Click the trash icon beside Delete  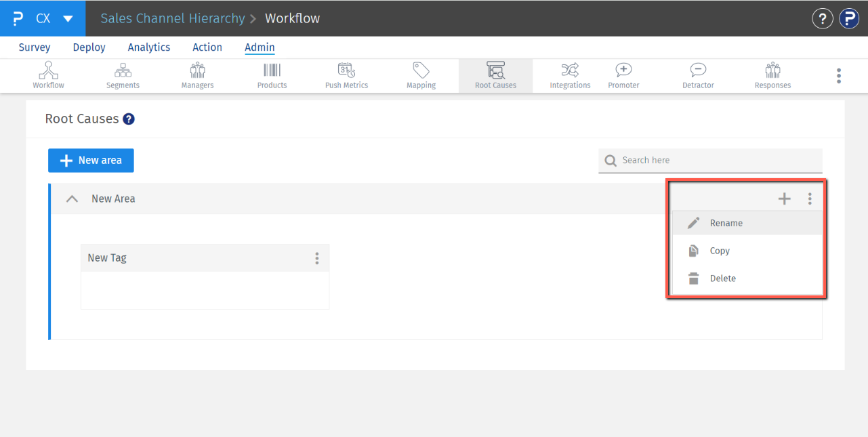693,278
